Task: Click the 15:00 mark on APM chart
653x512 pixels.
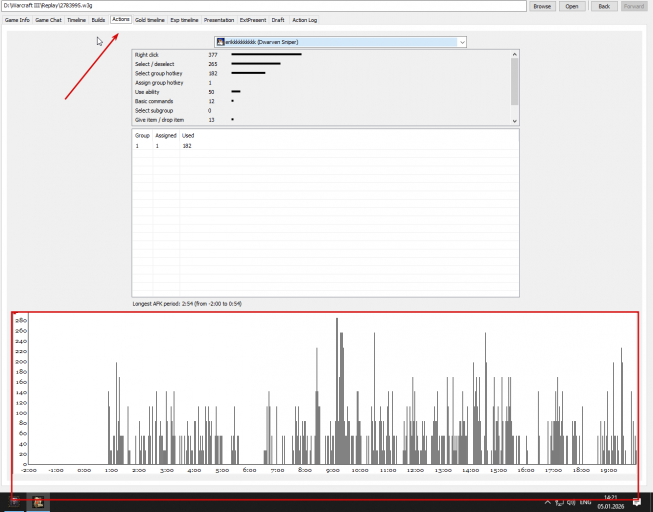Action: tap(498, 470)
